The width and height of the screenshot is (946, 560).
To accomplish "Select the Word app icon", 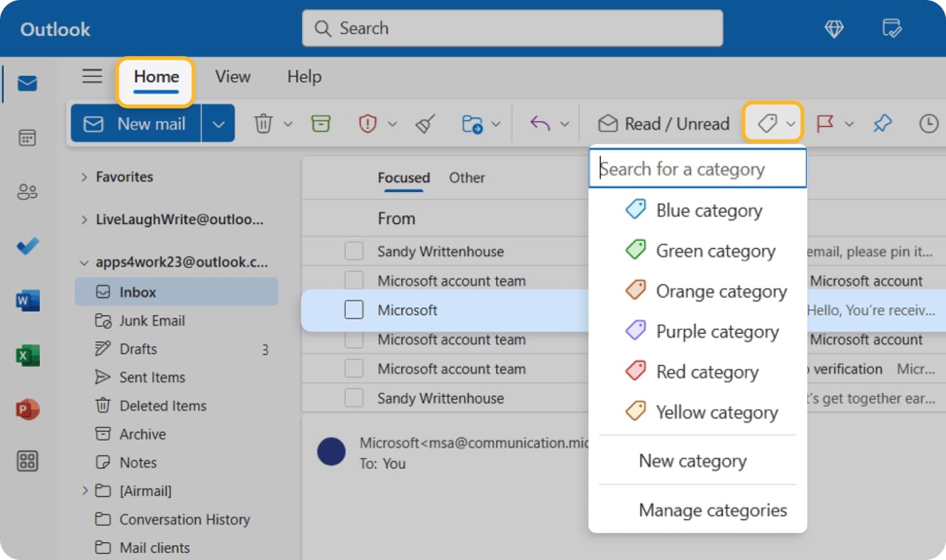I will pos(26,300).
